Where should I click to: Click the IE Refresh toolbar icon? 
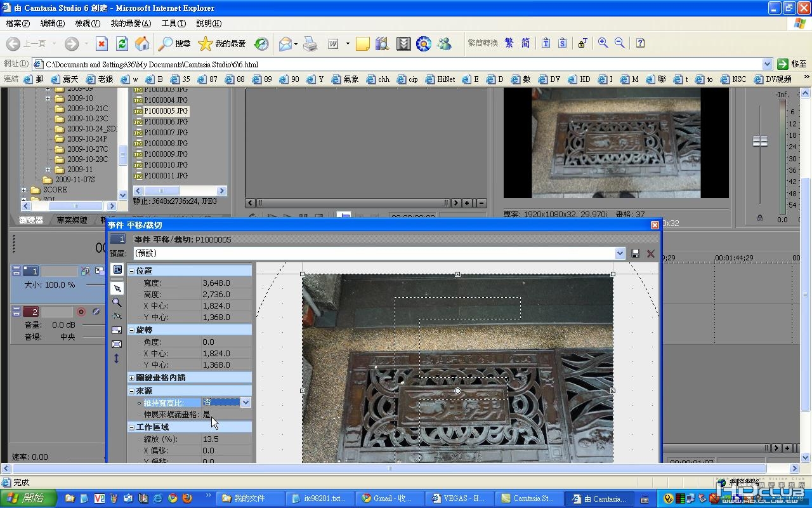[122, 43]
